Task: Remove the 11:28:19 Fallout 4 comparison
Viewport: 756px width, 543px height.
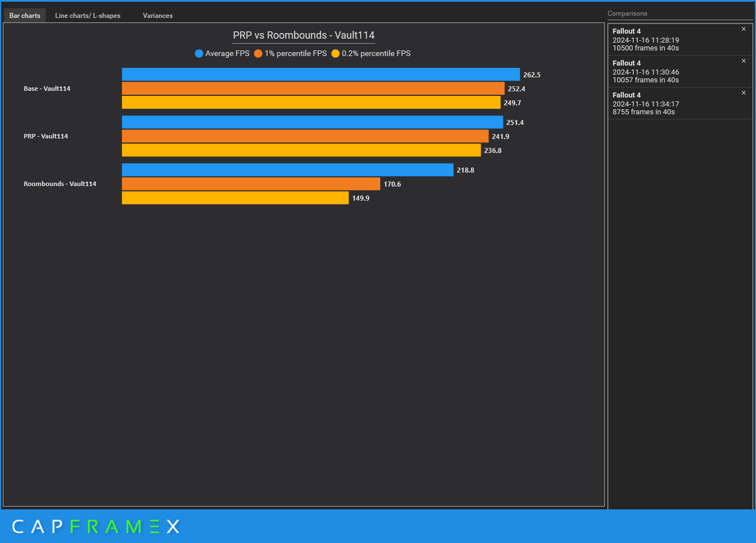Action: (x=744, y=29)
